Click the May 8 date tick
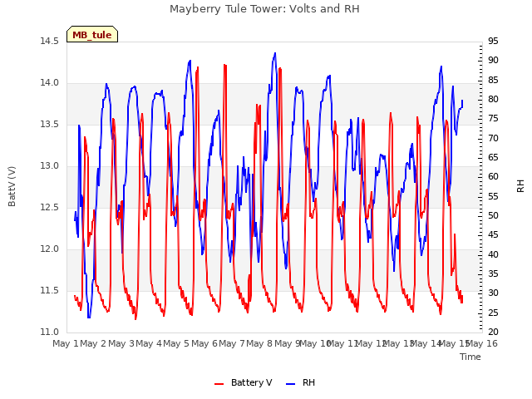This screenshot has height=399, width=532. 259,343
